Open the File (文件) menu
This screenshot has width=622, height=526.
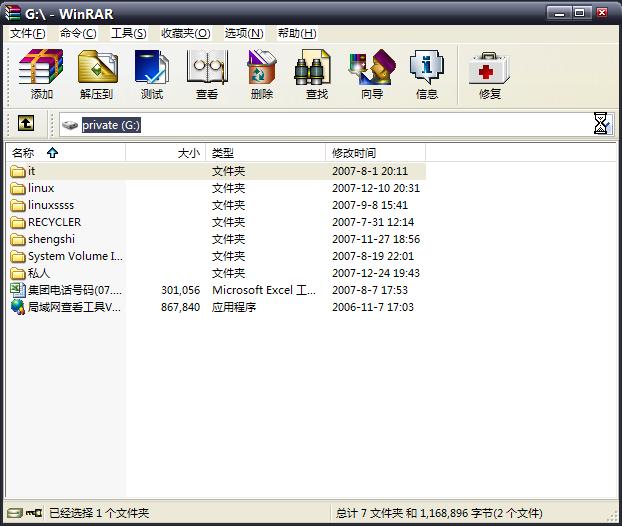pyautogui.click(x=27, y=33)
